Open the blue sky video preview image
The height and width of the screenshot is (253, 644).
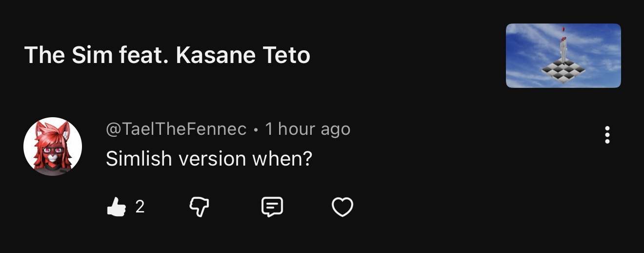(x=563, y=56)
